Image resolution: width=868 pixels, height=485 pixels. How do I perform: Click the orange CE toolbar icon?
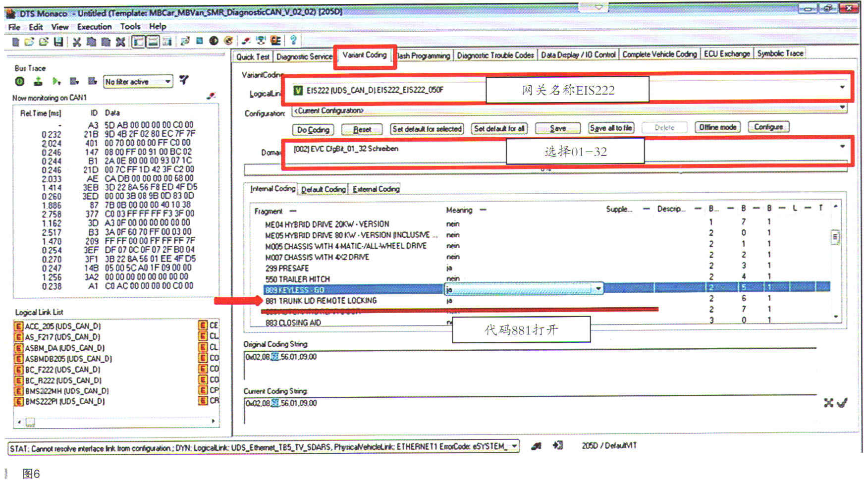click(276, 41)
